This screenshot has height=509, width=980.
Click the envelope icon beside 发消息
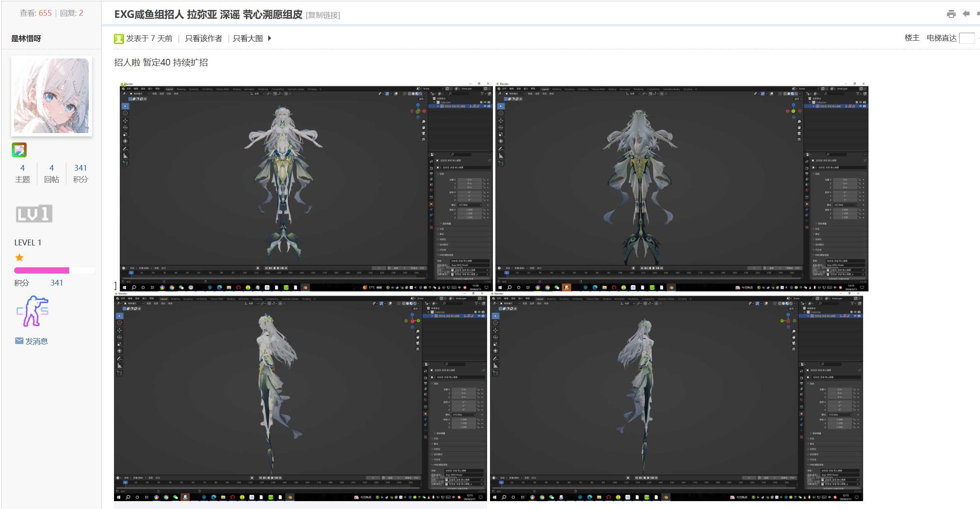pyautogui.click(x=19, y=341)
